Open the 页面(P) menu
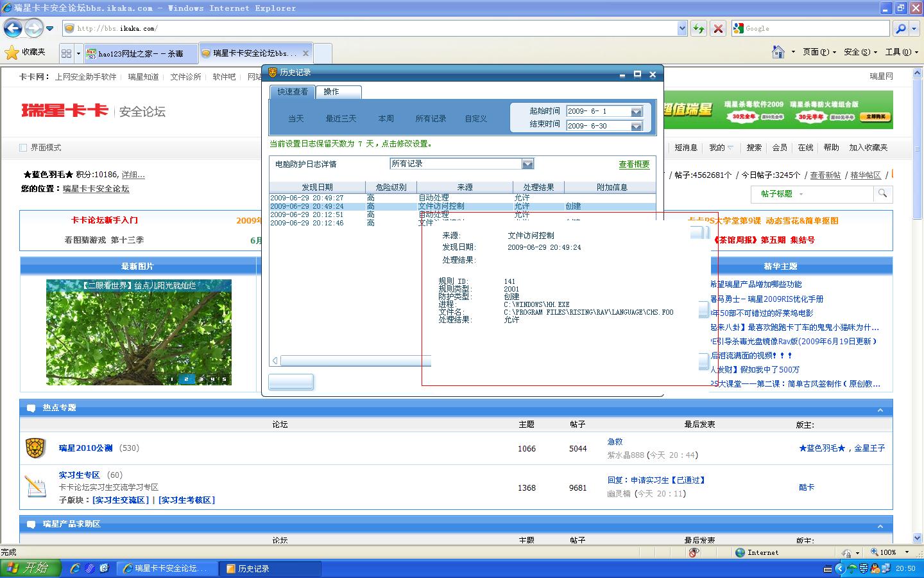924x578 pixels. [x=819, y=52]
